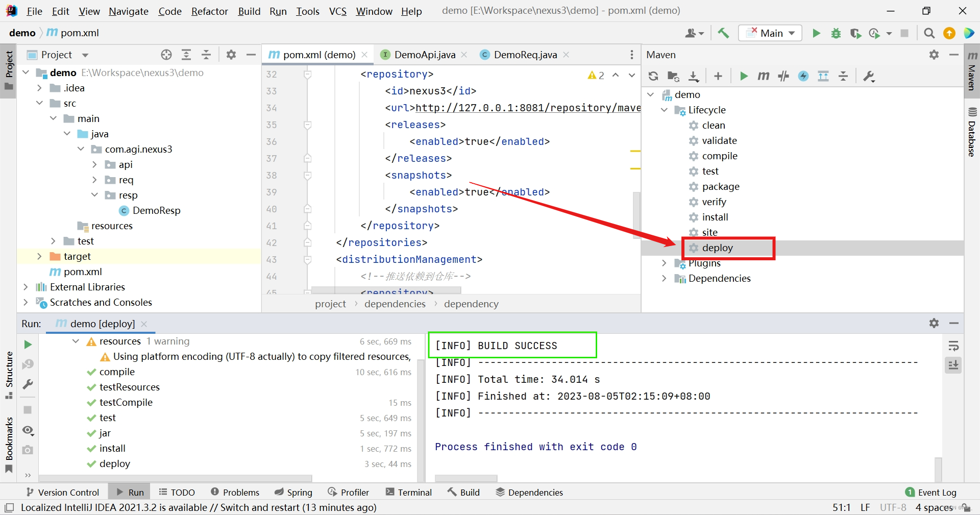The width and height of the screenshot is (980, 515).
Task: Click the IDE update available icon
Action: pos(949,33)
